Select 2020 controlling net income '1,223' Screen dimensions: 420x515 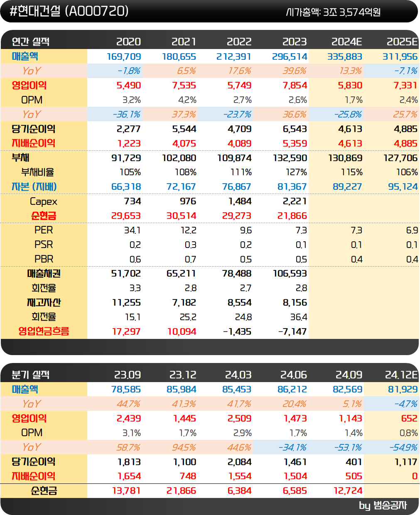click(129, 143)
